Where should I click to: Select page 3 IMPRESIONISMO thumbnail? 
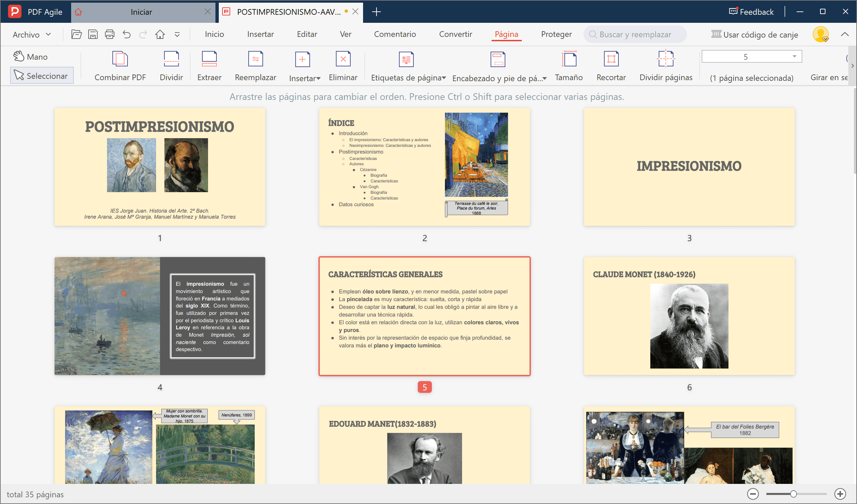pos(689,167)
